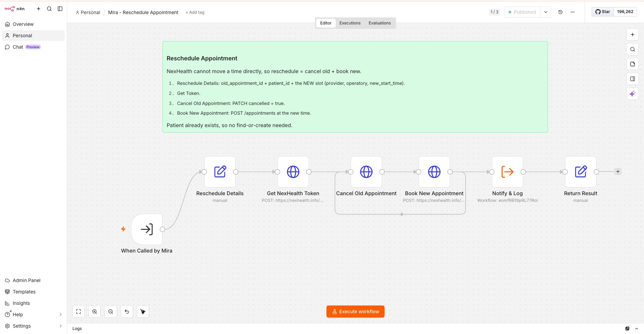
Task: Add a tag to the workflow
Action: (x=195, y=12)
